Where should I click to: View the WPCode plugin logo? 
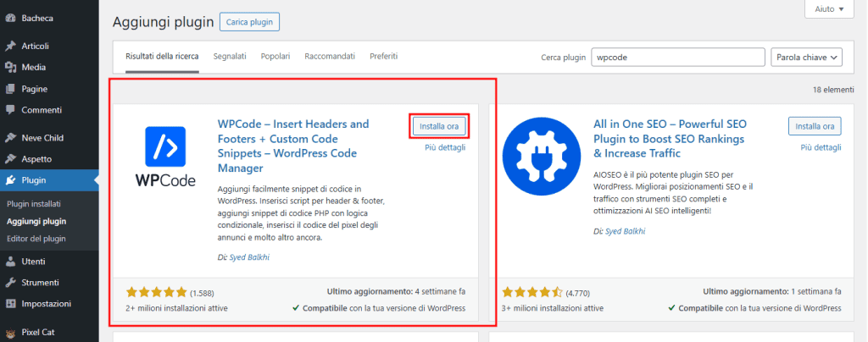pyautogui.click(x=165, y=157)
